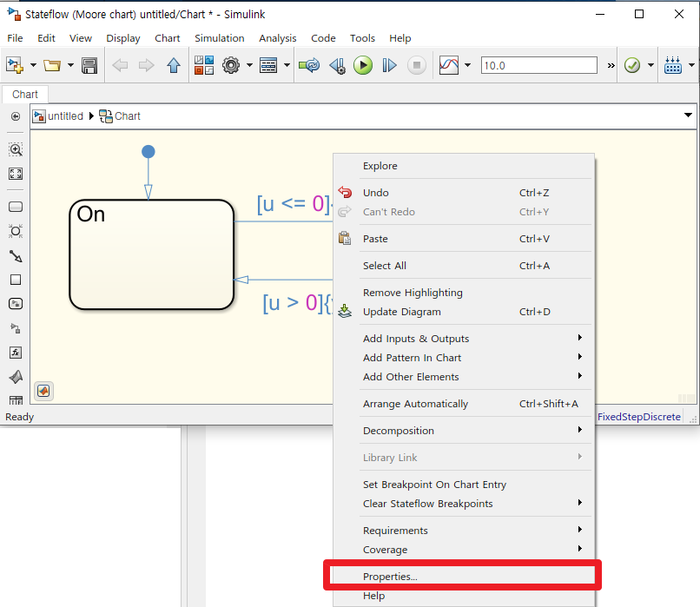Screen dimensions: 700x607
Task: Open the breadcrumb bar dropdown arrow
Action: (x=688, y=115)
